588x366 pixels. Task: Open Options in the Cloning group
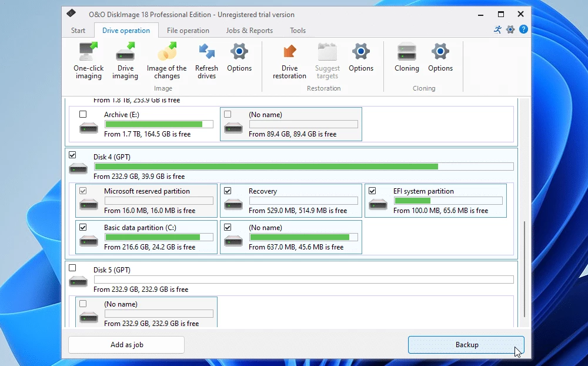pyautogui.click(x=440, y=53)
